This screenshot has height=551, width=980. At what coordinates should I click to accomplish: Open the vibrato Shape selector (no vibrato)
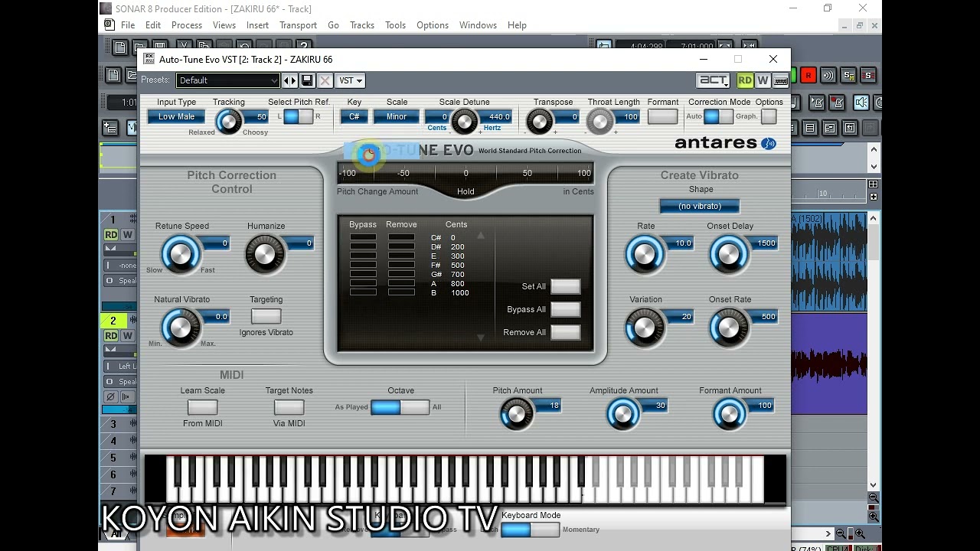[700, 207]
